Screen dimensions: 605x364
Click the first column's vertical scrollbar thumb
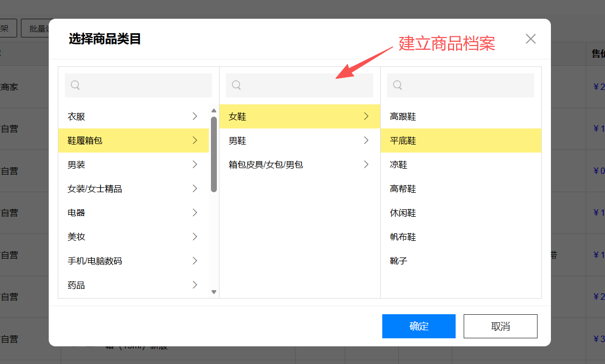click(x=214, y=154)
